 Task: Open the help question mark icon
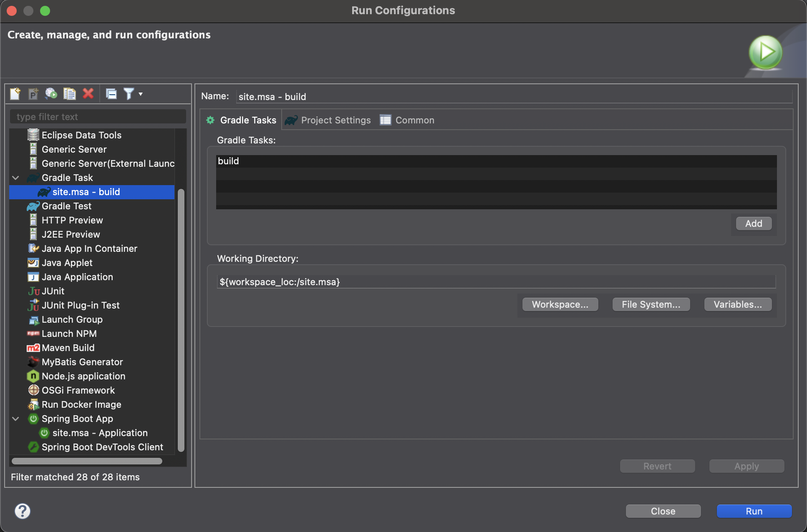[23, 511]
